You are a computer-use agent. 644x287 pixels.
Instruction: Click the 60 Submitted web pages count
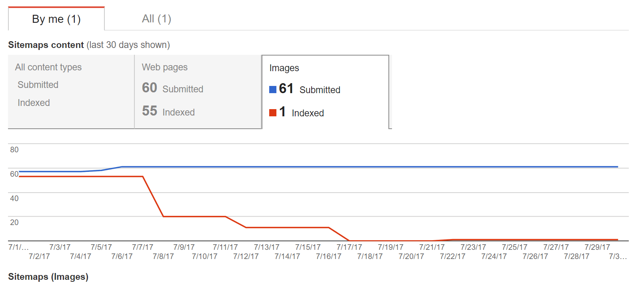tap(149, 88)
